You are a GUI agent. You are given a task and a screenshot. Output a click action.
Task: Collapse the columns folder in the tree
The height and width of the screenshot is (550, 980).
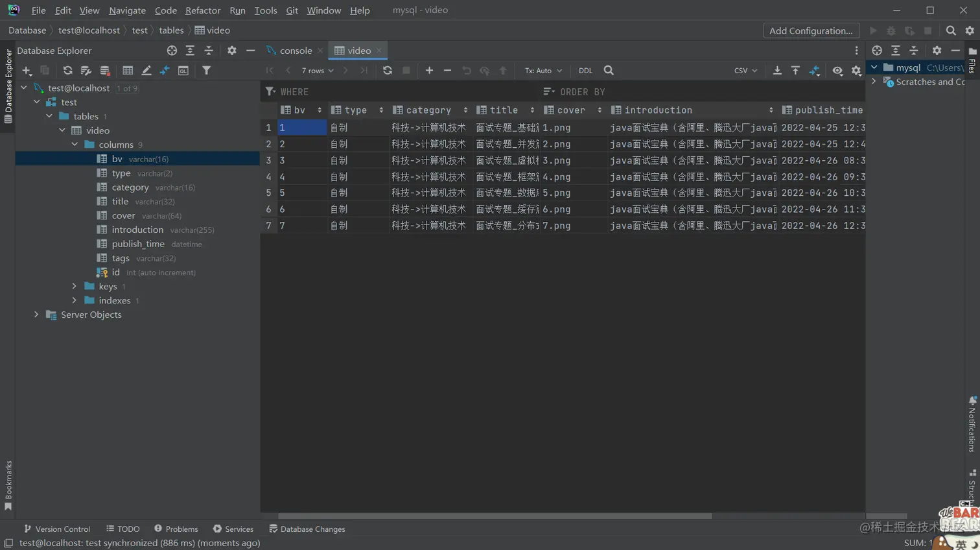(x=75, y=145)
